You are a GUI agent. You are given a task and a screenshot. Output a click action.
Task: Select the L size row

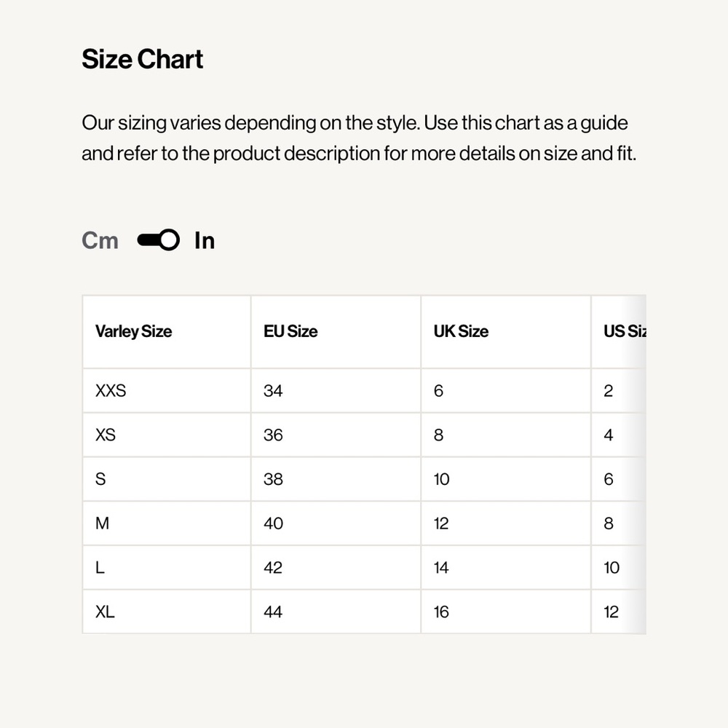(x=365, y=567)
